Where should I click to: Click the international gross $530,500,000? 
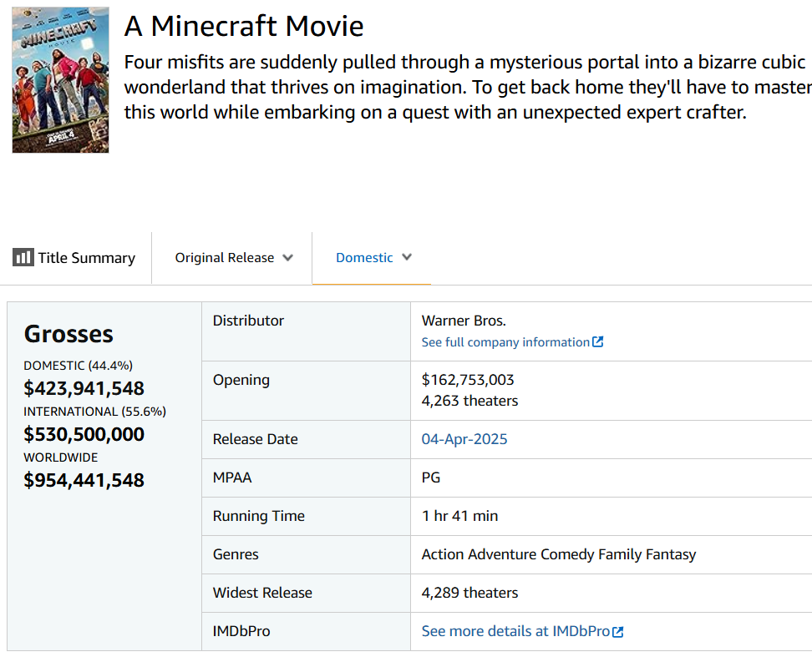click(x=84, y=434)
